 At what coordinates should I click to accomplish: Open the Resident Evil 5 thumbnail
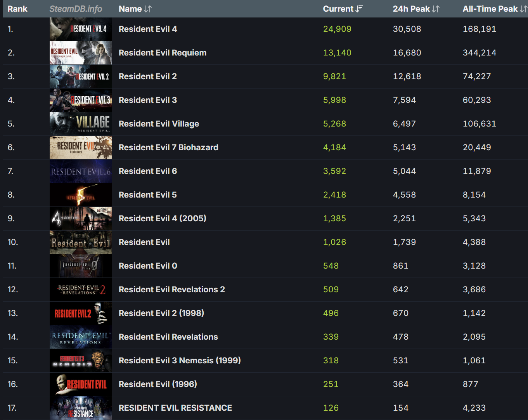click(x=81, y=195)
